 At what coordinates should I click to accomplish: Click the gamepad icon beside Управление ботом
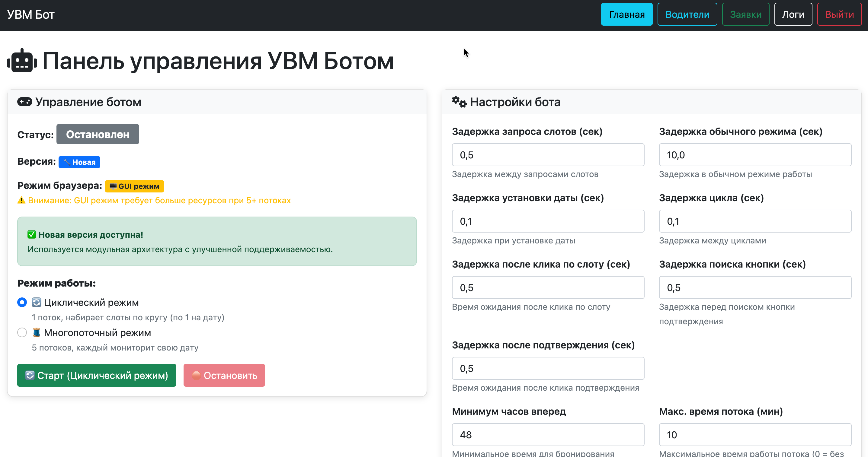[x=24, y=102]
